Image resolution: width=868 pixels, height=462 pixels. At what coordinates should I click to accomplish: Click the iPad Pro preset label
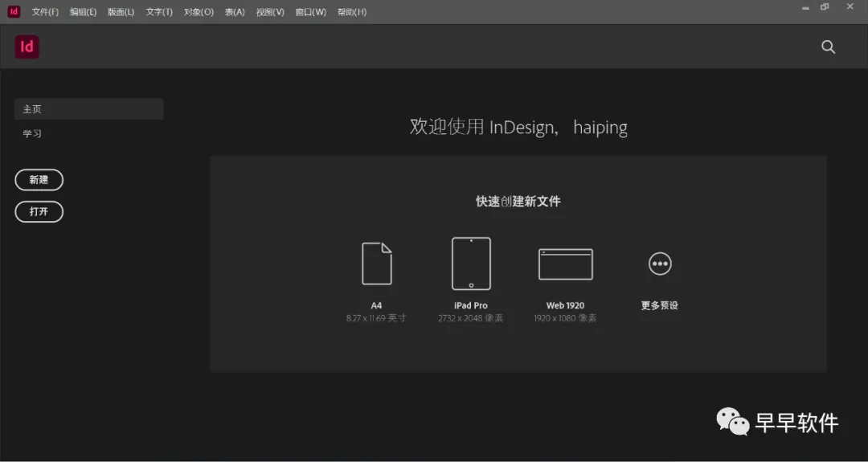coord(471,305)
